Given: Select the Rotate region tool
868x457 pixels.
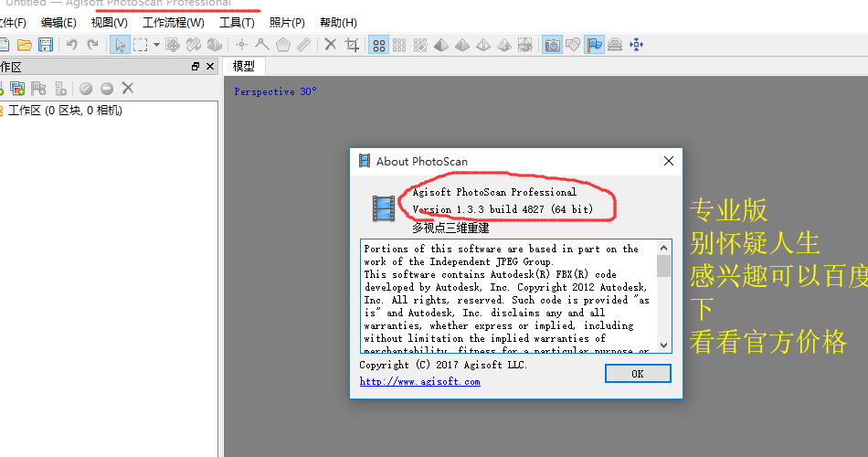Looking at the screenshot, I should [x=214, y=45].
